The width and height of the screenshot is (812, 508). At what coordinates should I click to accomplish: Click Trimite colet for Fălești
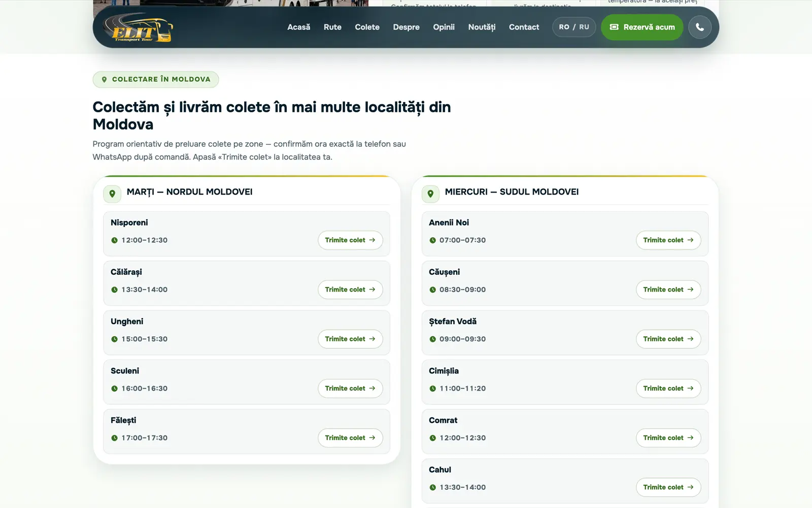point(350,438)
